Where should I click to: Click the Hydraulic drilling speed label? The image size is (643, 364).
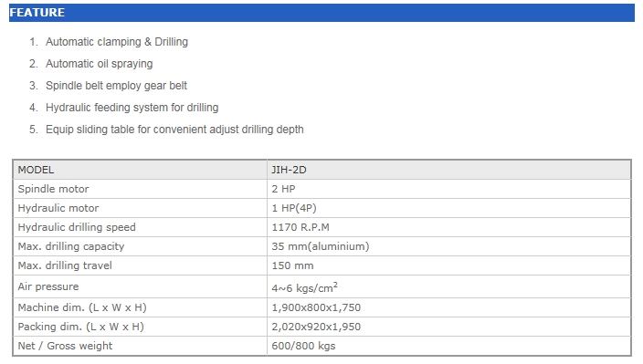tap(77, 227)
